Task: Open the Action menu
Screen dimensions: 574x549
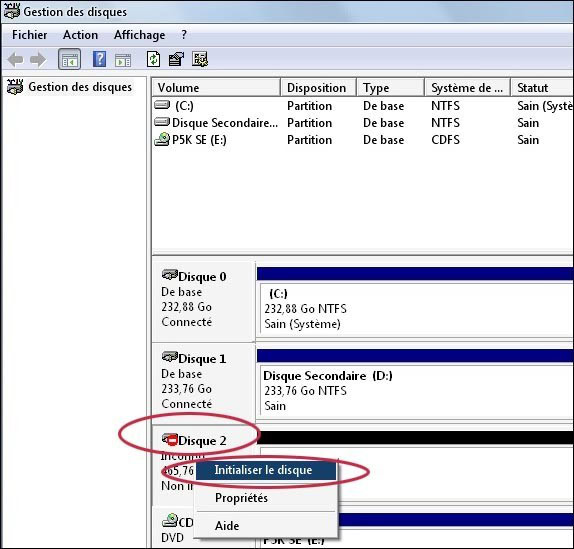Action: pyautogui.click(x=81, y=35)
